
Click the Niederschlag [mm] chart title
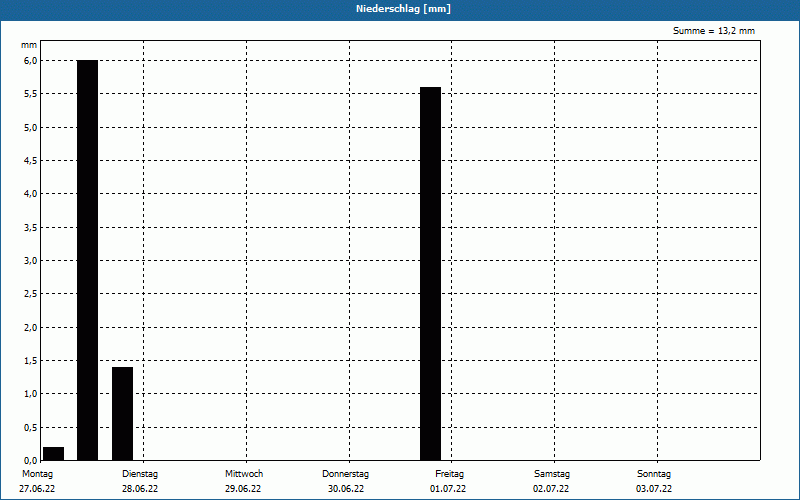403,9
